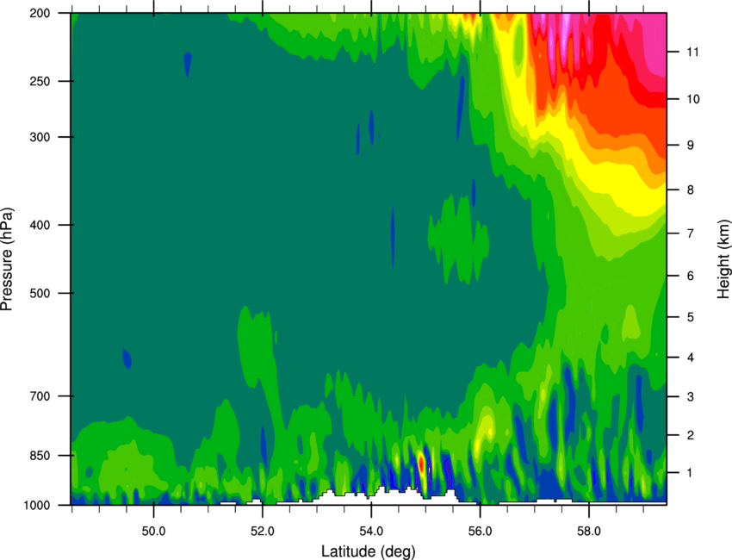Select the 1000 pressure tick label
This screenshot has height=560, width=732.
[37, 505]
